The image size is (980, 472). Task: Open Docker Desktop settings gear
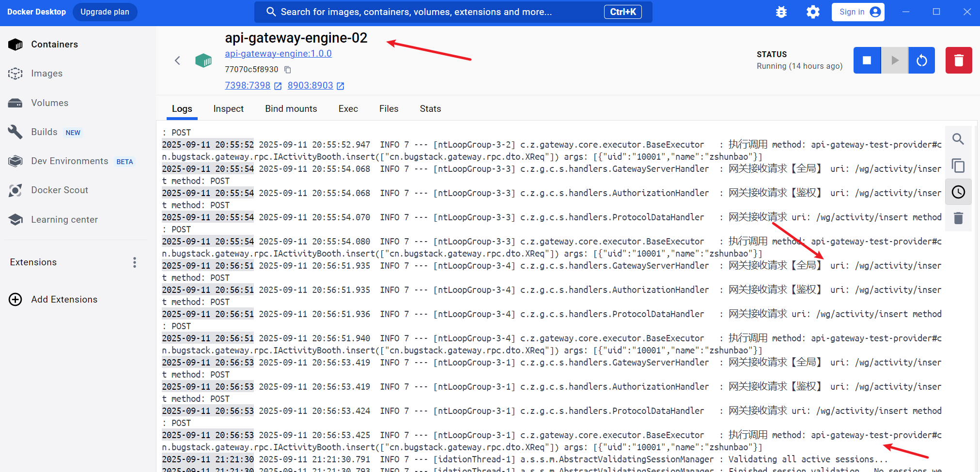click(x=813, y=12)
